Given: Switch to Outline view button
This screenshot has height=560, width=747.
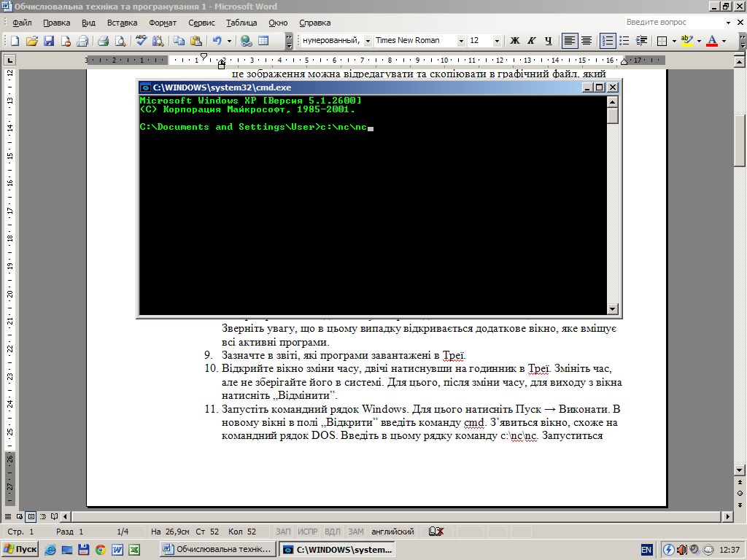Looking at the screenshot, I should [x=43, y=516].
